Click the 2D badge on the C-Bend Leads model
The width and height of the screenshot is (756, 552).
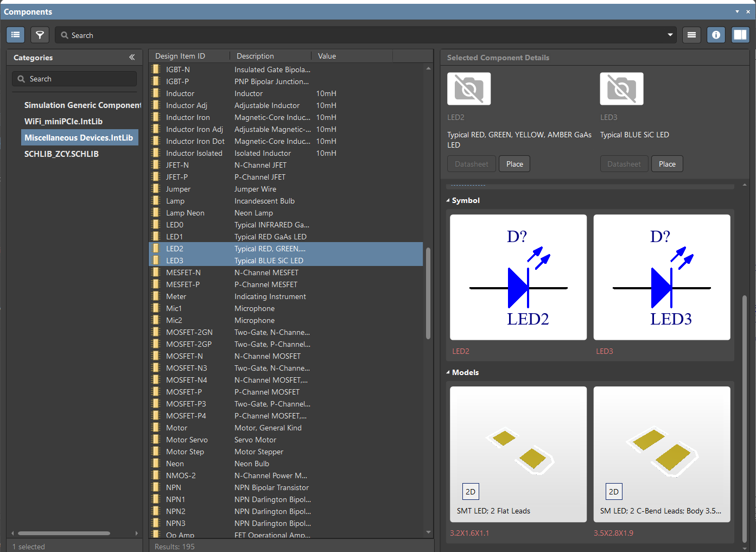(x=613, y=491)
